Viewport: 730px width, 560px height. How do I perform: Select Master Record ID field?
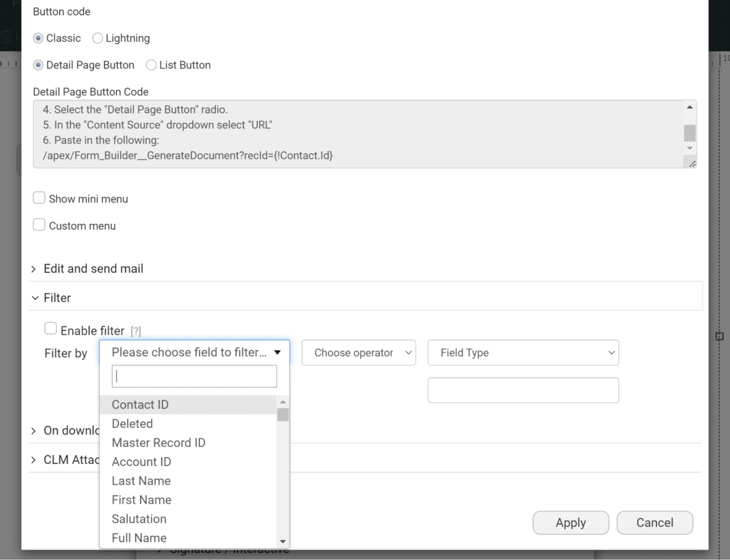point(188,443)
